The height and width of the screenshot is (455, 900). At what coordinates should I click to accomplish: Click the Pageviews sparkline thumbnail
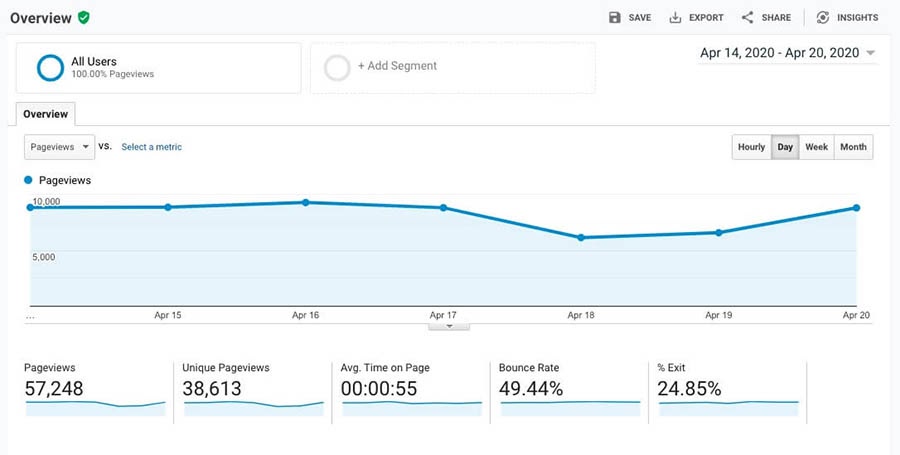(95, 408)
